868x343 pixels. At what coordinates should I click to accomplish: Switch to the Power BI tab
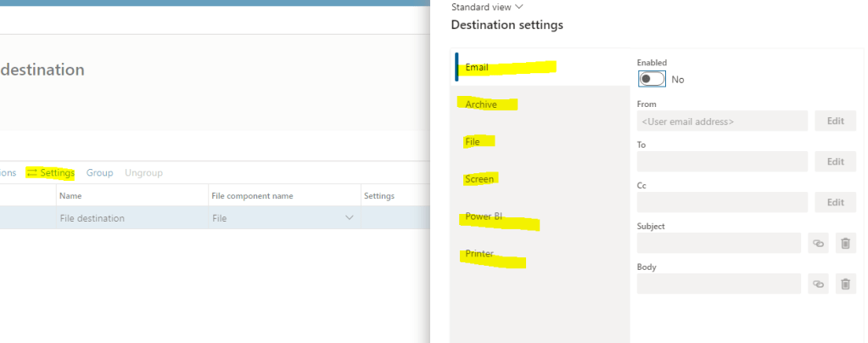coord(484,216)
